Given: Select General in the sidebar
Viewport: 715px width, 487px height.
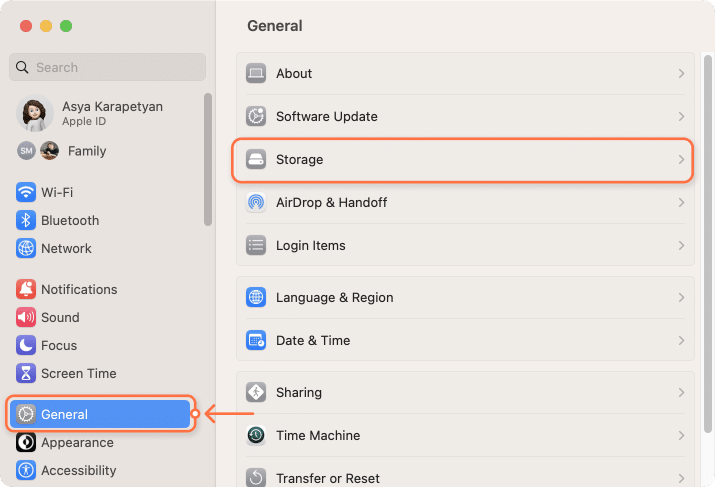Looking at the screenshot, I should [100, 414].
